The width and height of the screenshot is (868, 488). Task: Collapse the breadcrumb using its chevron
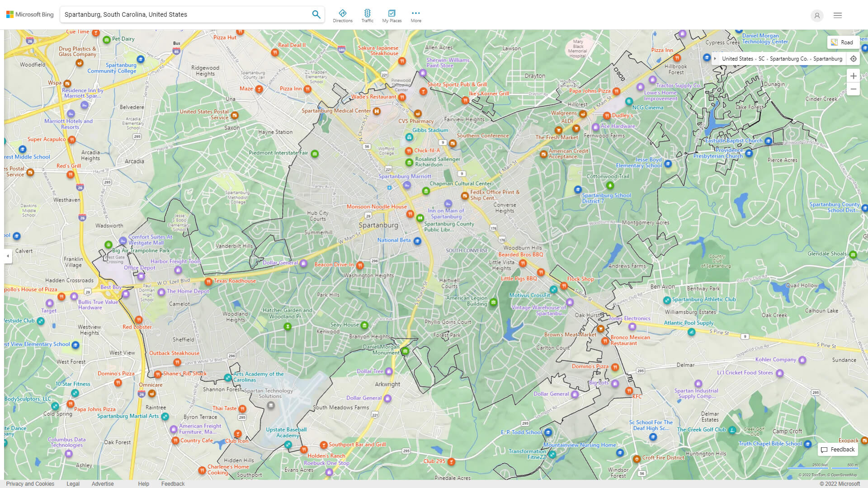coord(714,59)
